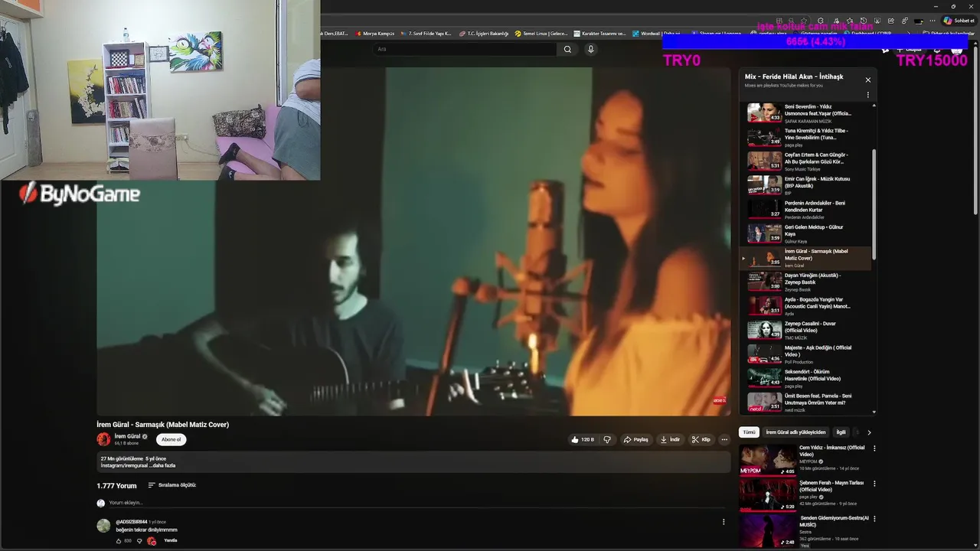Activate voice search microphone icon
The image size is (980, 551).
point(590,49)
